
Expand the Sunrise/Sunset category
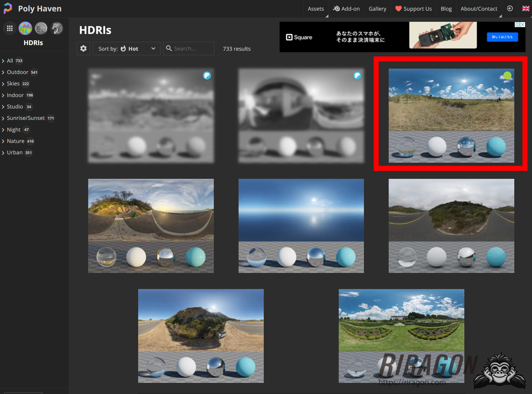pyautogui.click(x=26, y=118)
